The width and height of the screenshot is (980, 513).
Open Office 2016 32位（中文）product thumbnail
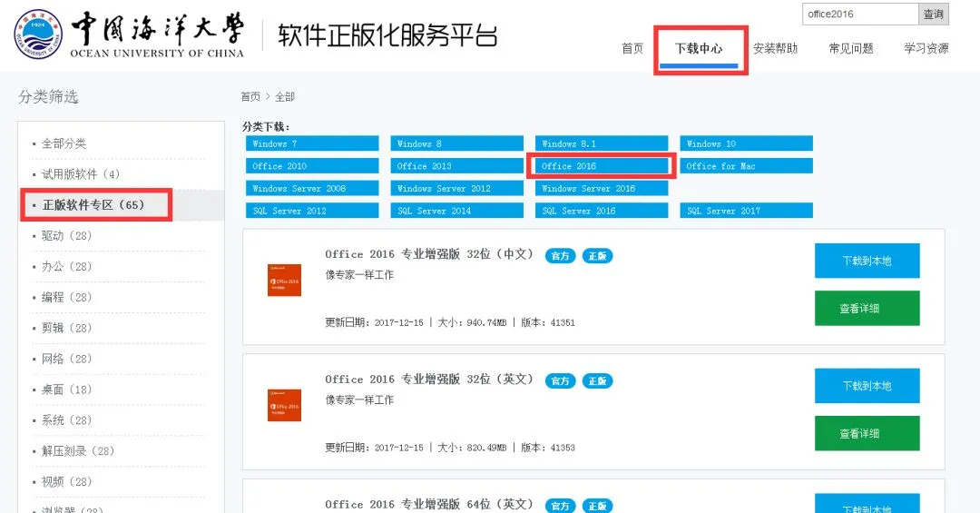pos(284,280)
